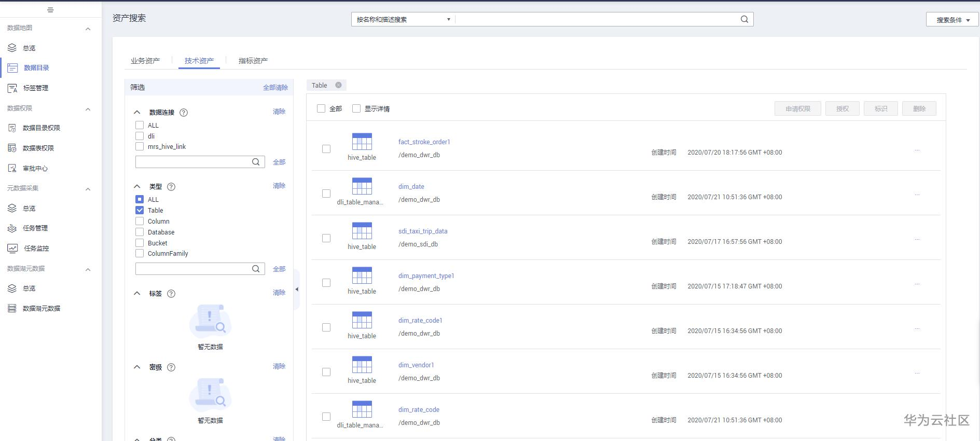The image size is (980, 441).
Task: Check the Database type checkbox
Action: coord(140,232)
